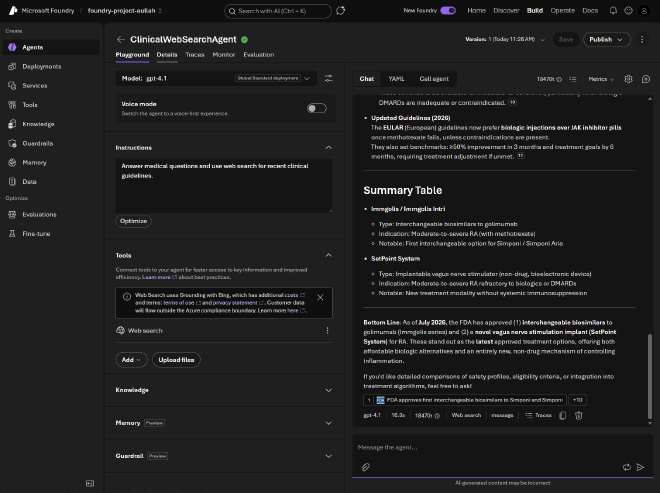
Task: Open the Metrics dropdown
Action: coord(601,79)
